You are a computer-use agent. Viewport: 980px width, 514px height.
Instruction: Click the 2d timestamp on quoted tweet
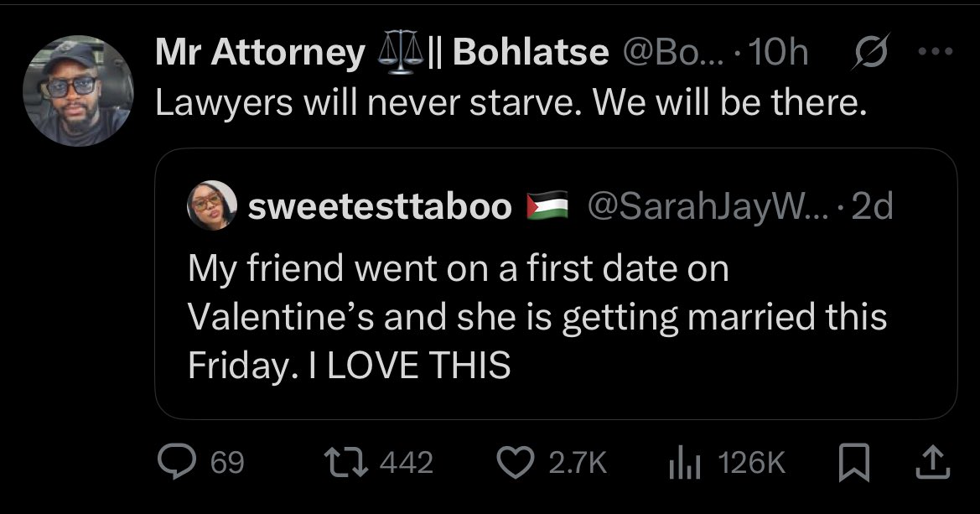872,206
